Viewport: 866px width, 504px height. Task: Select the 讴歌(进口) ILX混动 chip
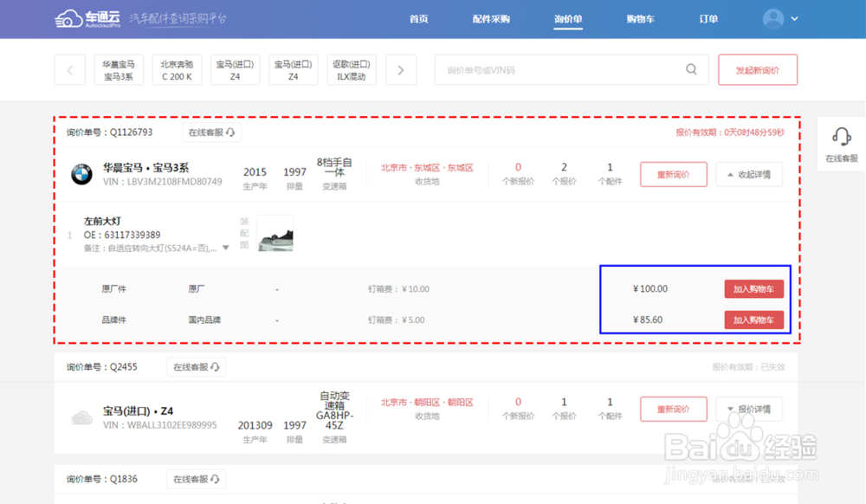[x=352, y=70]
